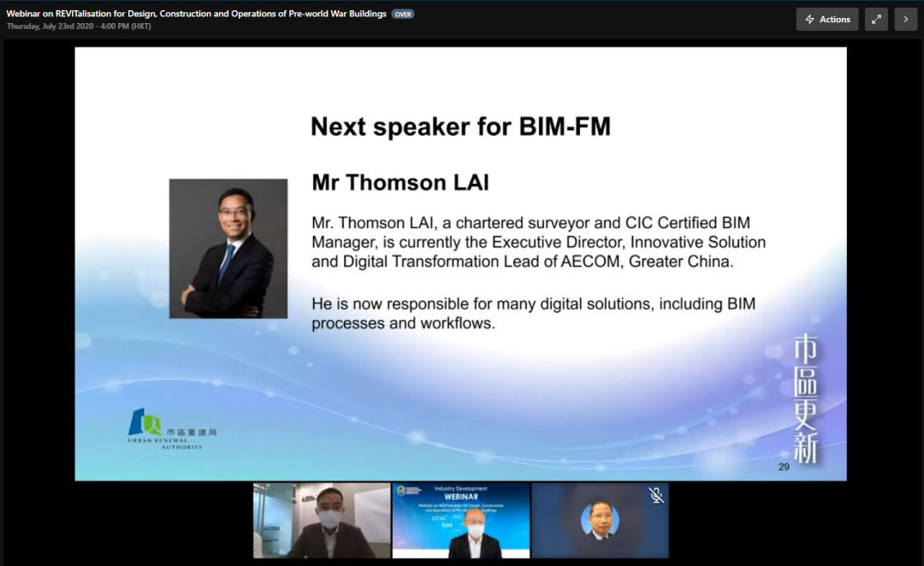Click the muted microphone icon
The height and width of the screenshot is (566, 924).
click(656, 495)
